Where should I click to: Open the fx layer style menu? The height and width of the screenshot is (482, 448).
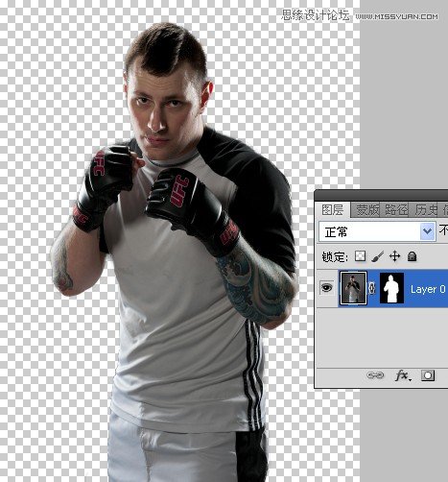pyautogui.click(x=404, y=375)
